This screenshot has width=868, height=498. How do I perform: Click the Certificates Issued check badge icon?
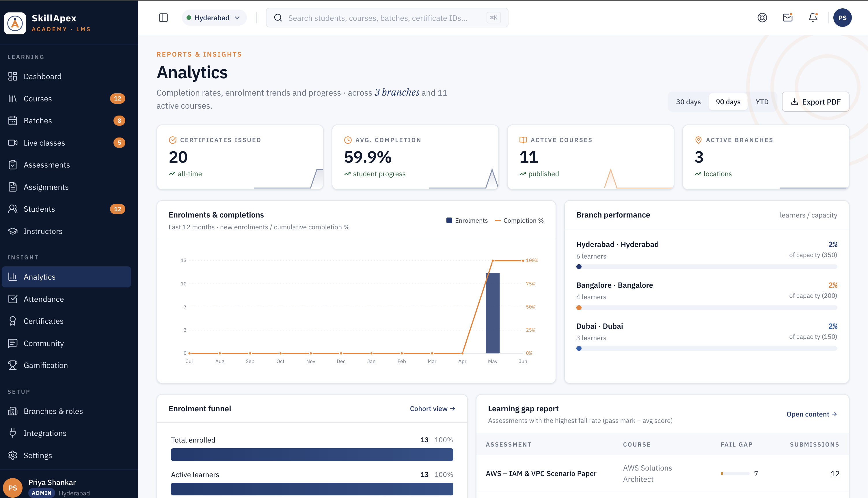(x=173, y=140)
